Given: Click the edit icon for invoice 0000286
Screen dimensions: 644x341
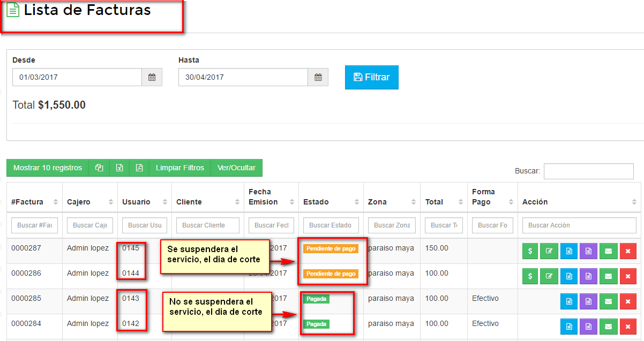Looking at the screenshot, I should (549, 276).
